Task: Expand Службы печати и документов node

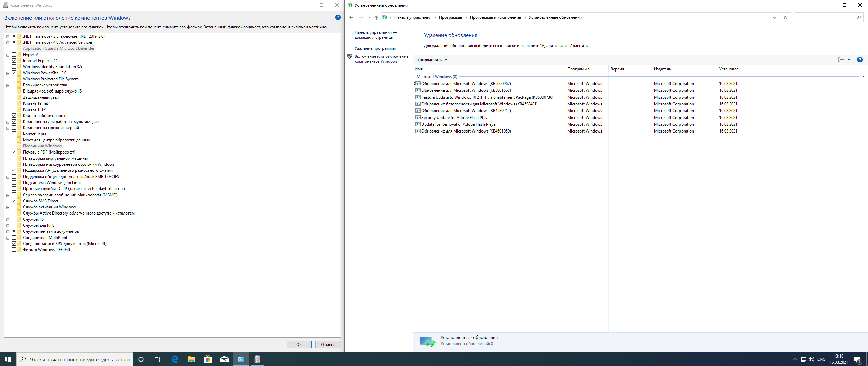Action: pos(8,232)
